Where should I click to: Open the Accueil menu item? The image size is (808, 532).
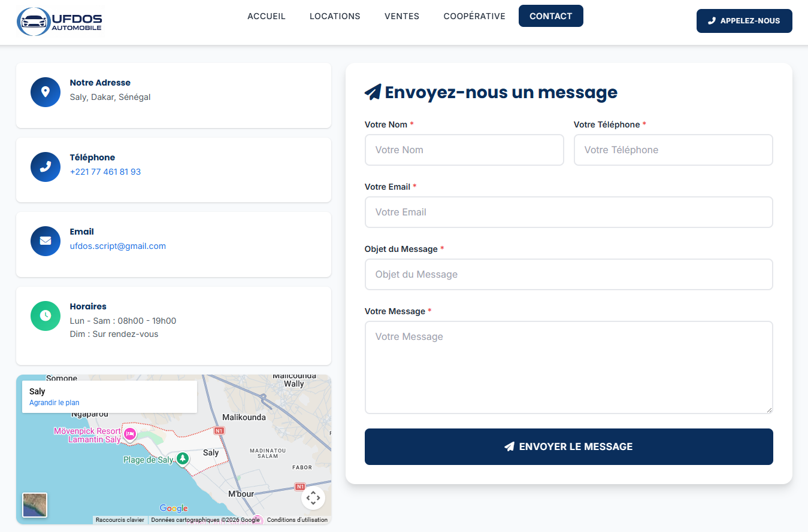267,16
